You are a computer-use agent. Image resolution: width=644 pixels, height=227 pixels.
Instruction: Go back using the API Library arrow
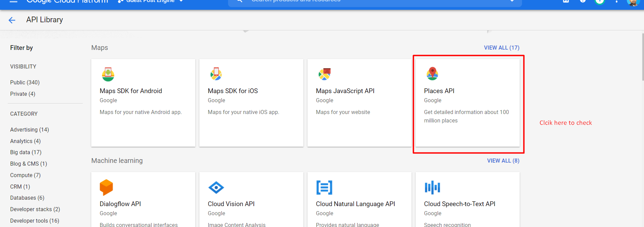pos(12,20)
